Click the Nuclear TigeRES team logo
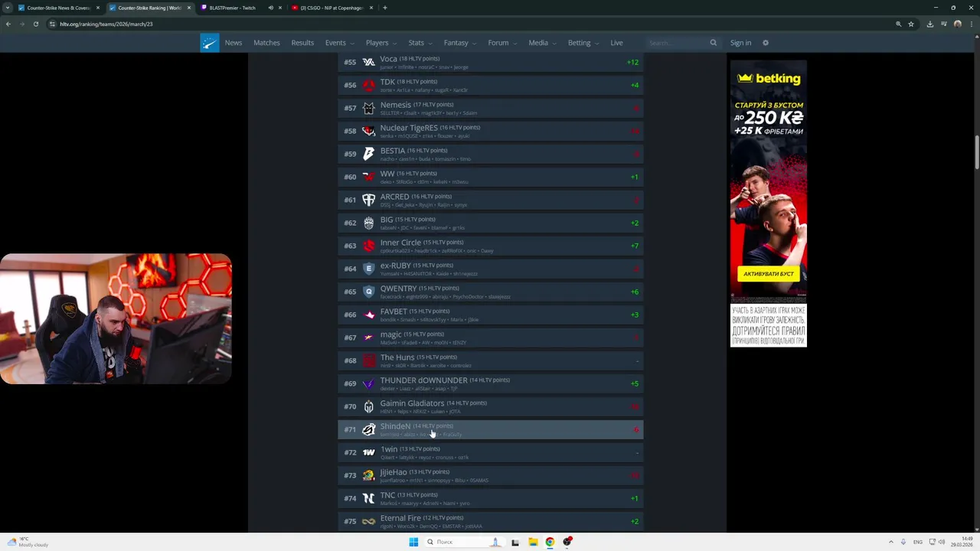Image resolution: width=980 pixels, height=551 pixels. (368, 131)
